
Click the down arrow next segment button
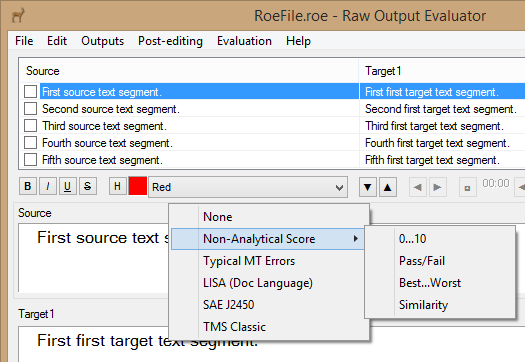pyautogui.click(x=368, y=187)
